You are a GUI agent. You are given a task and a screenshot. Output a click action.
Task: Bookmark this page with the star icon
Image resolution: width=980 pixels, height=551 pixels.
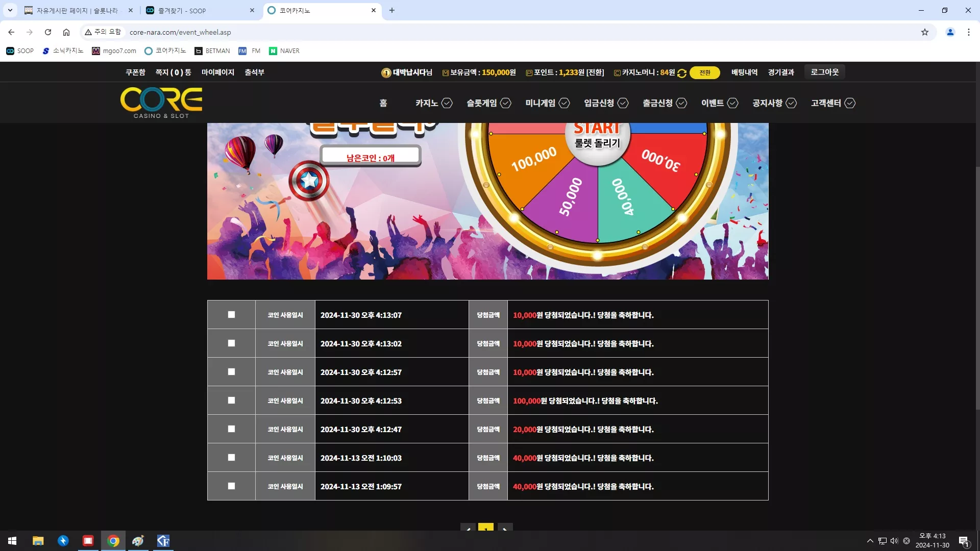[924, 32]
